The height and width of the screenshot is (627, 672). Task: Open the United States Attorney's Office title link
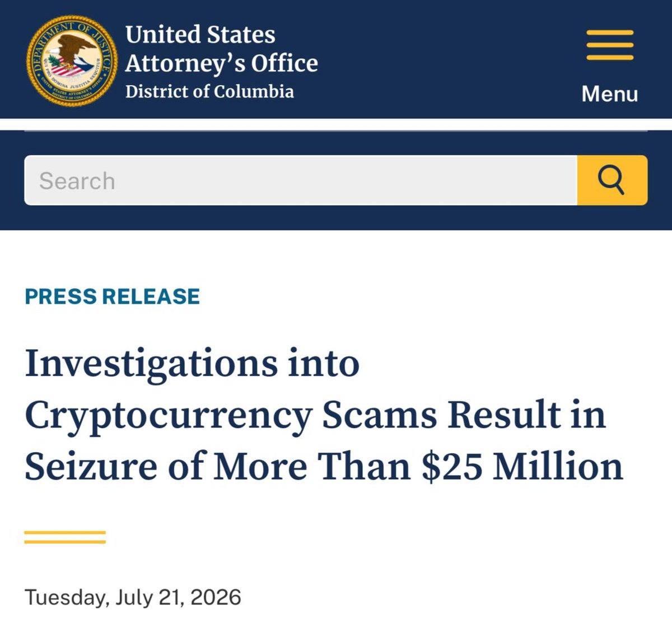tap(221, 49)
